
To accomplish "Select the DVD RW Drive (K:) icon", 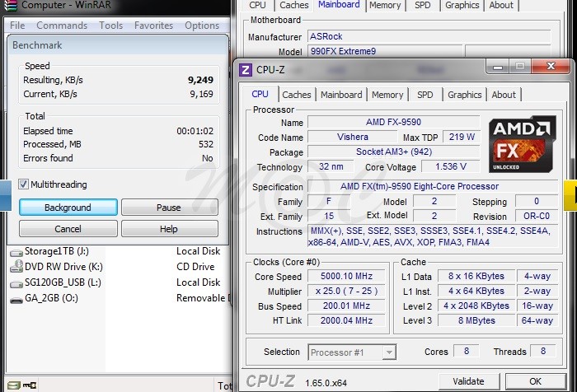I will pos(16,268).
